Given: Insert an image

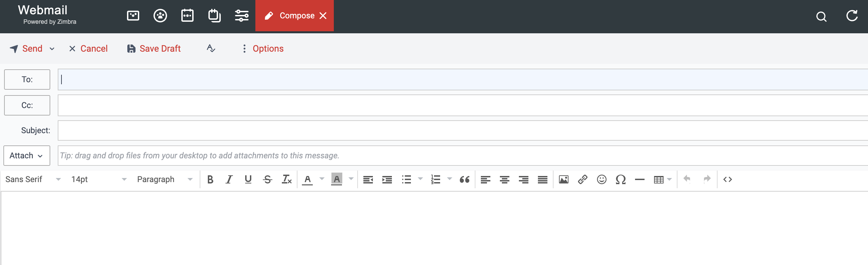Looking at the screenshot, I should pyautogui.click(x=564, y=179).
